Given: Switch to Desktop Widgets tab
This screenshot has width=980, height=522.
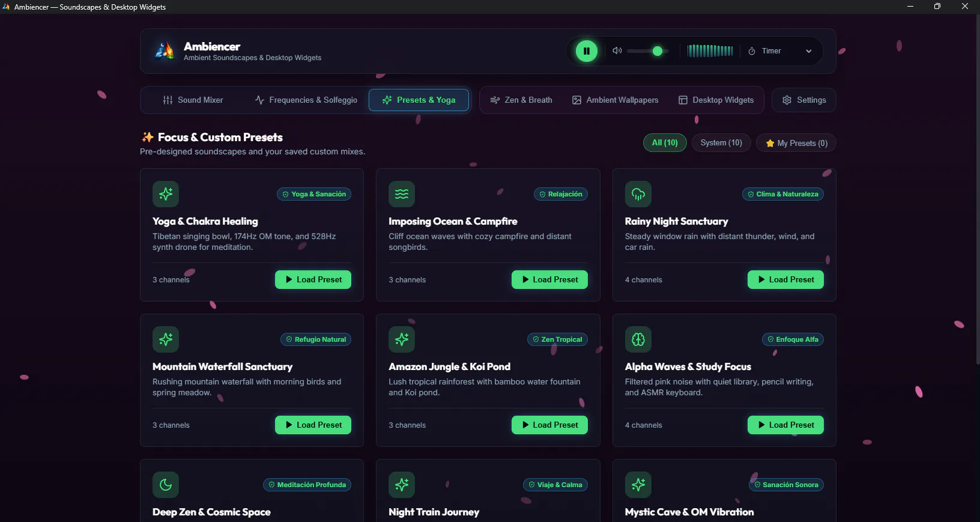Looking at the screenshot, I should pyautogui.click(x=716, y=100).
